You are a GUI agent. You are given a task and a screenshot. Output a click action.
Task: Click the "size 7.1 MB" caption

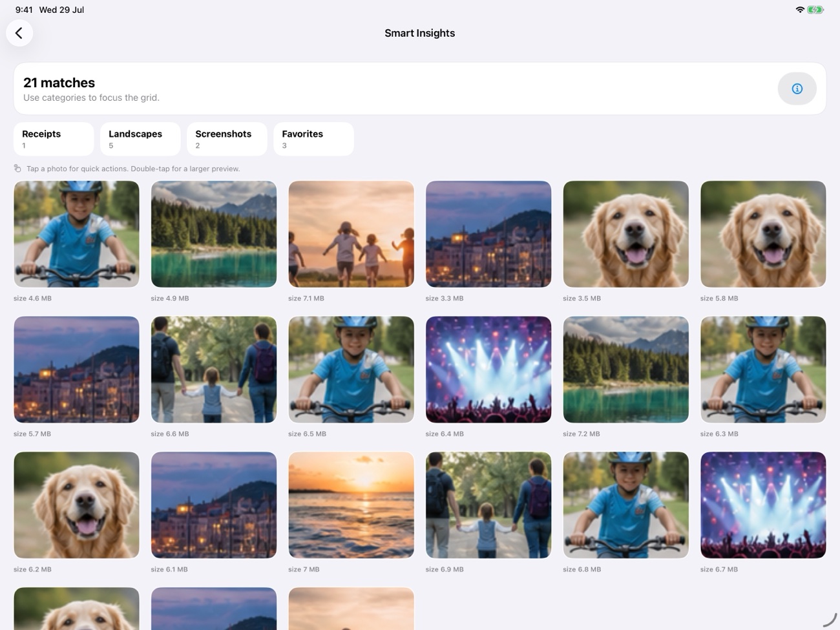[x=306, y=299]
